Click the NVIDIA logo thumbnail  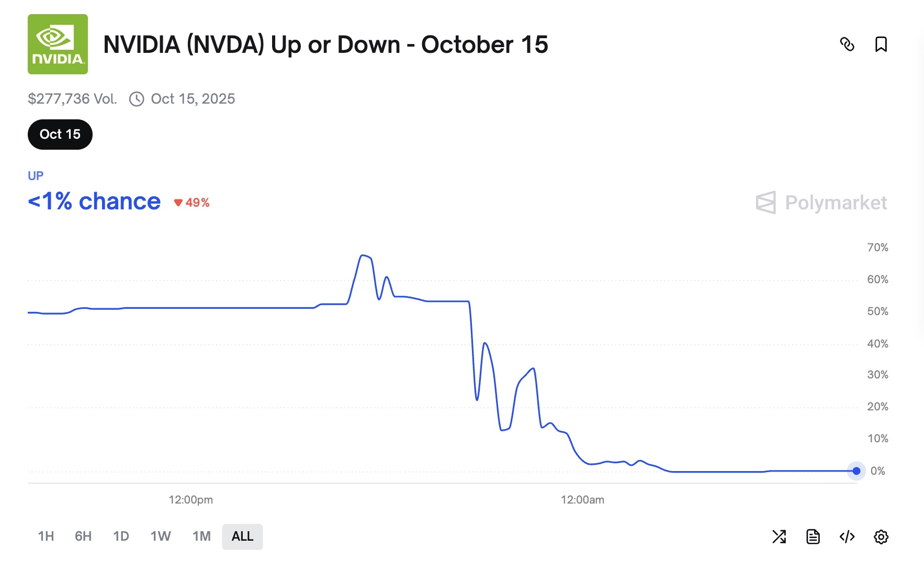pos(58,44)
